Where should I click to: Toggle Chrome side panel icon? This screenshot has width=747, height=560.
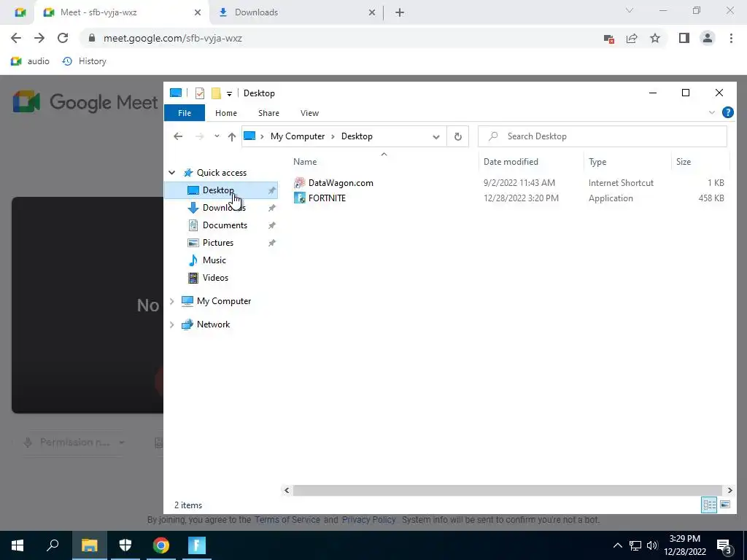[684, 38]
